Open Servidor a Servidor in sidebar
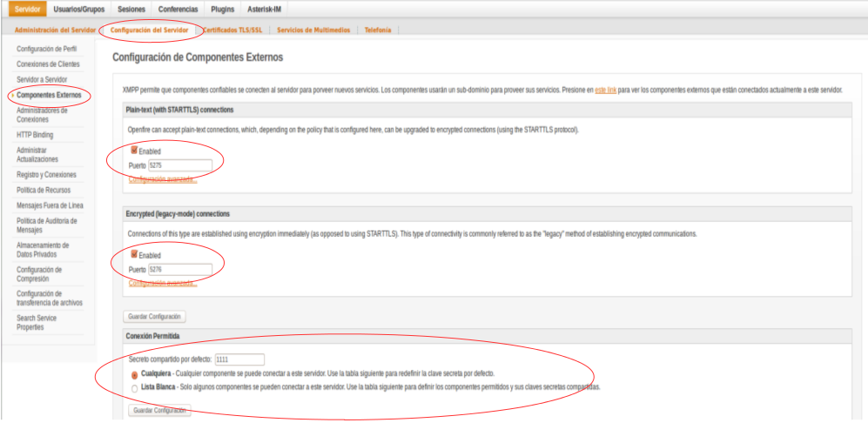This screenshot has height=443, width=868. point(42,80)
